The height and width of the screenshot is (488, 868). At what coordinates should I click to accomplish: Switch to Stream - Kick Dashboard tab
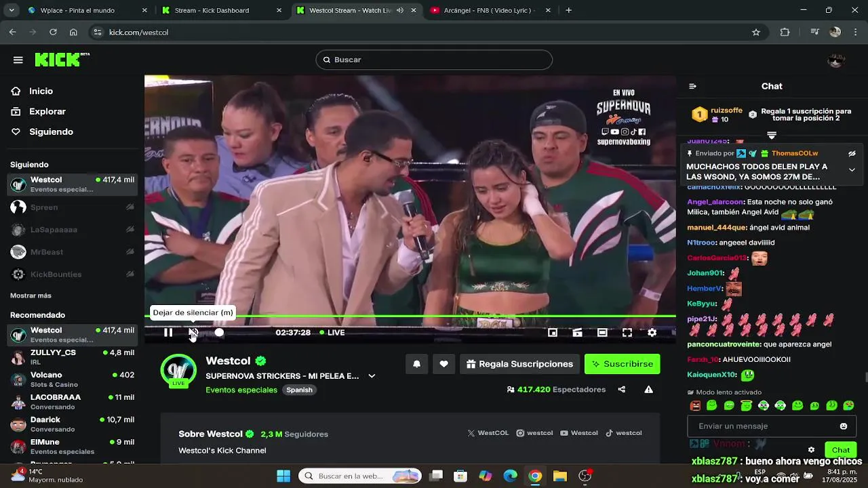point(222,10)
